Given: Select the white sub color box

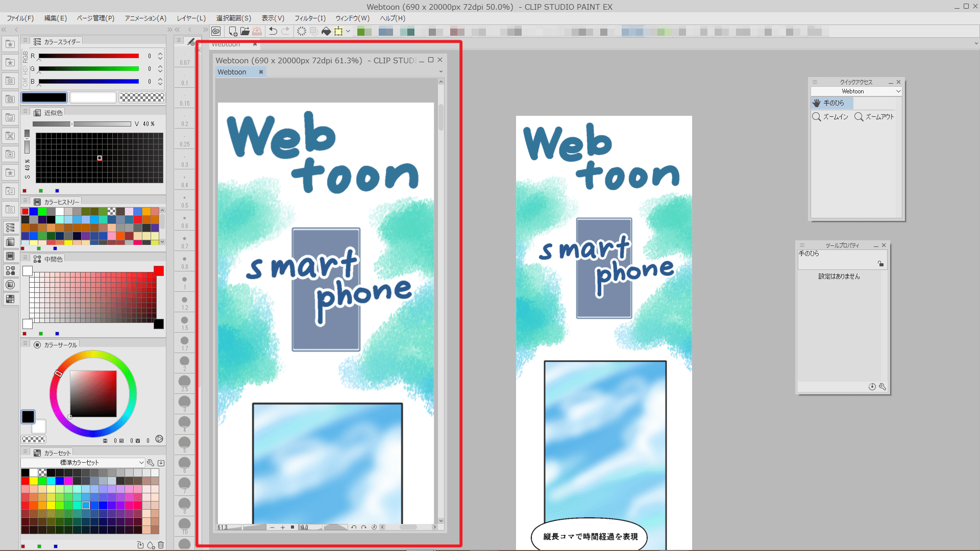Looking at the screenshot, I should [x=93, y=97].
